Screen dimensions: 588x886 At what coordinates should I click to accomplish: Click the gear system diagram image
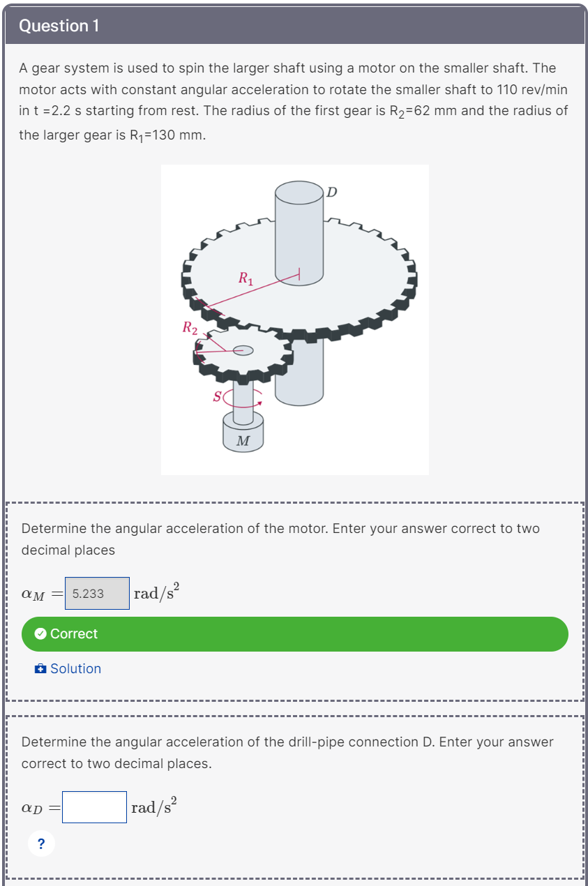tap(295, 319)
